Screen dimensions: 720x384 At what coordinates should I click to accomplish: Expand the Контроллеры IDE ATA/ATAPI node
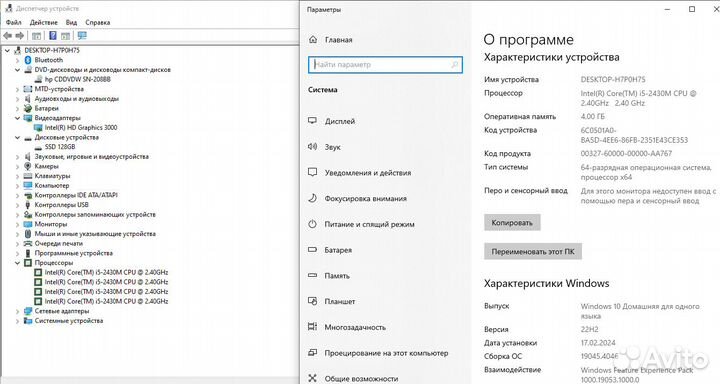17,195
